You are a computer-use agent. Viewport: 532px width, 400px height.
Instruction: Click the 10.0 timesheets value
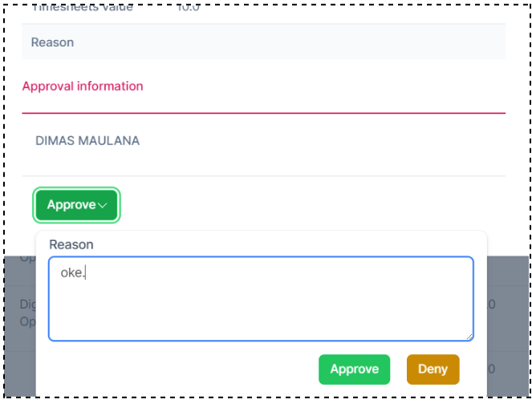189,10
